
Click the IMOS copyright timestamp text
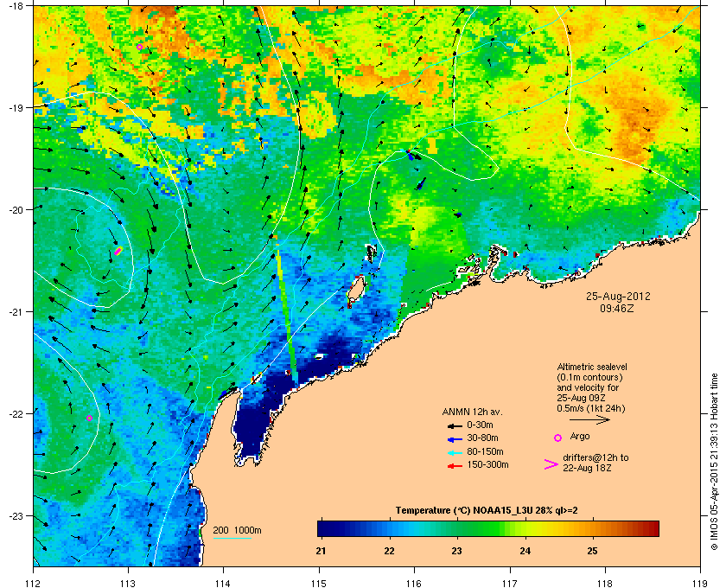click(x=714, y=461)
